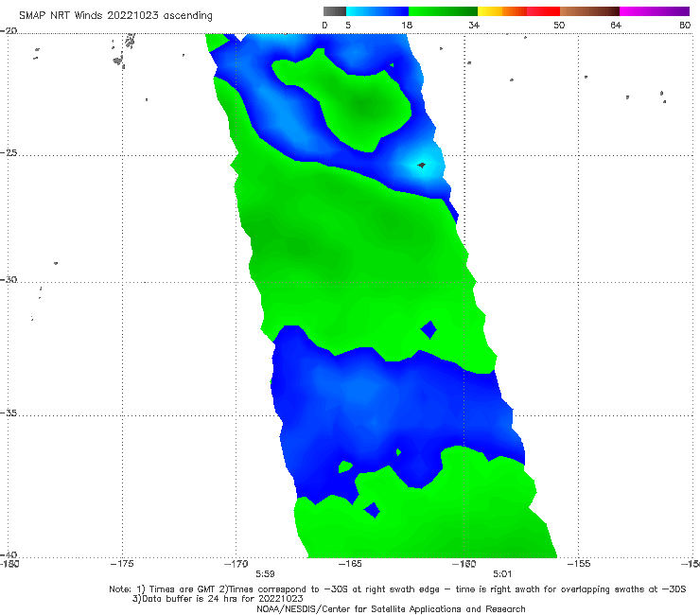Viewport: 700px width, 615px height.
Task: Click the longitude label '-175'
Action: click(122, 564)
